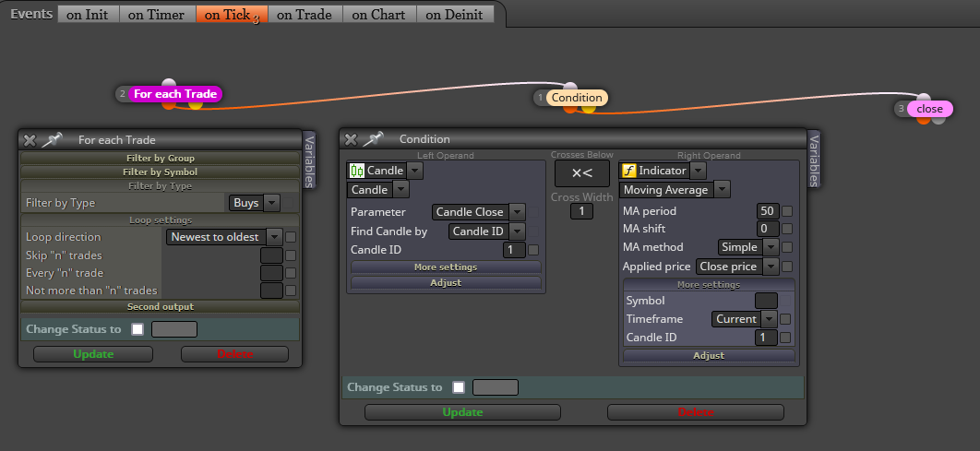Open Moving Average indicator dropdown

pos(675,189)
